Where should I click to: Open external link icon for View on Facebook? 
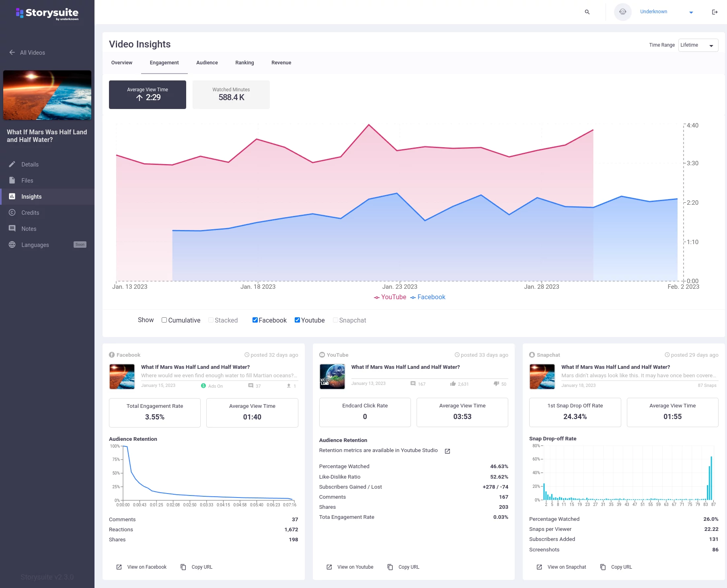click(x=119, y=567)
